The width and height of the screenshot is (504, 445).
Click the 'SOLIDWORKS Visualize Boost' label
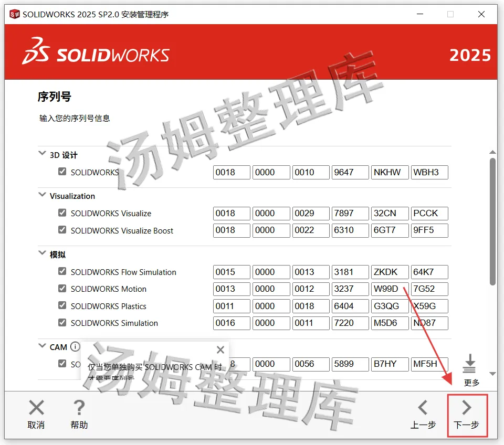pyautogui.click(x=122, y=231)
